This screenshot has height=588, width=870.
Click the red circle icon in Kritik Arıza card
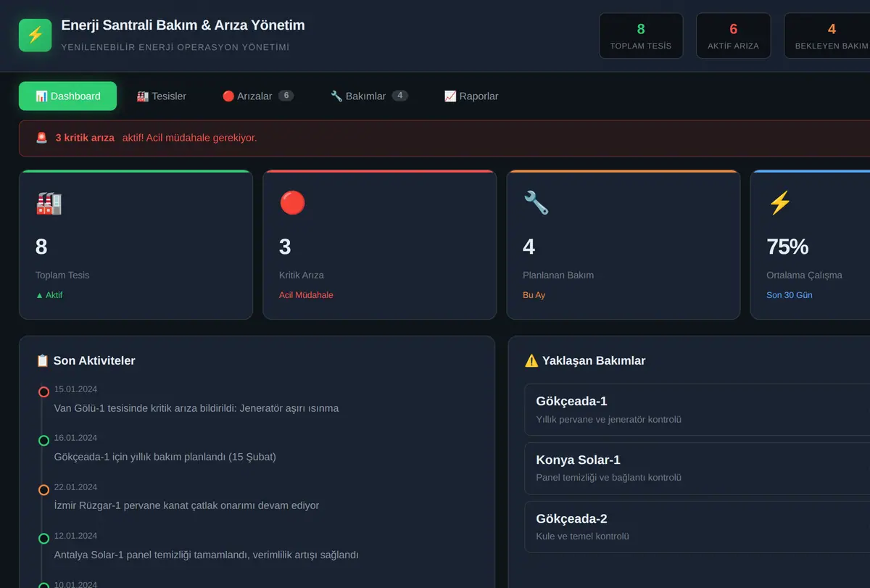(292, 203)
